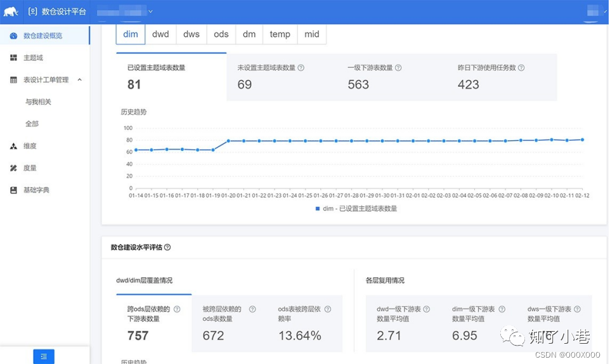Click the 02-12 last chart data point
This screenshot has height=364, width=610.
point(582,140)
